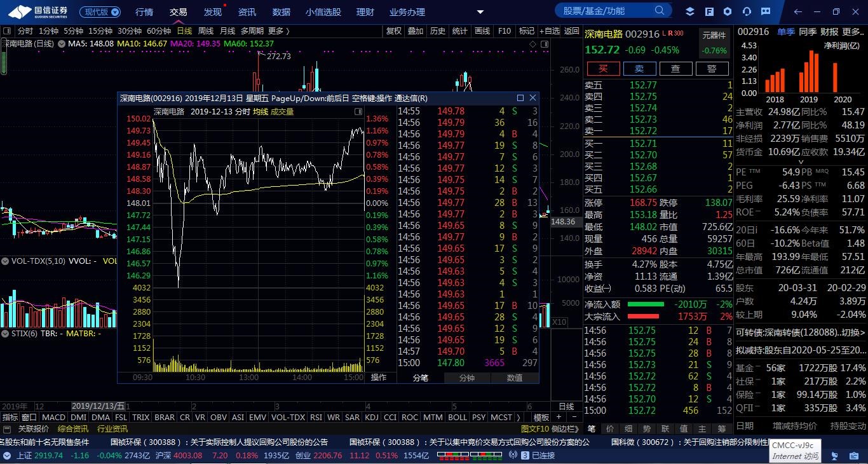Click the number 3 server badge in status bar
Screen dimensions: 868x464
525,455
